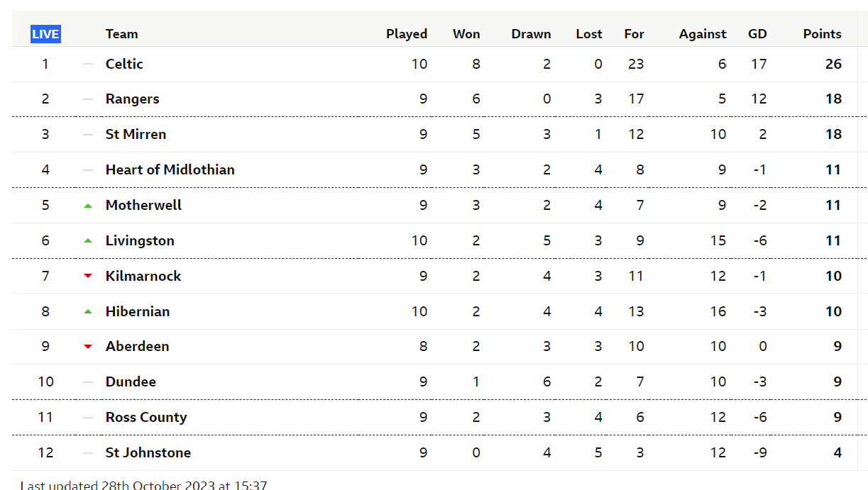Click Kilmarnock's red down arrow
This screenshot has width=868, height=490.
tap(88, 276)
